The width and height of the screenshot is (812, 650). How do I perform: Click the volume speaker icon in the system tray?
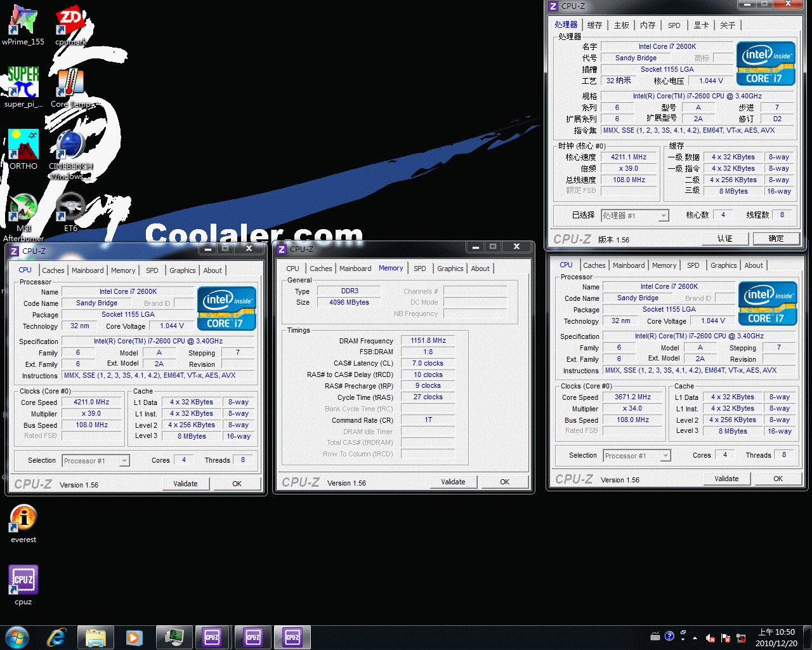click(710, 638)
